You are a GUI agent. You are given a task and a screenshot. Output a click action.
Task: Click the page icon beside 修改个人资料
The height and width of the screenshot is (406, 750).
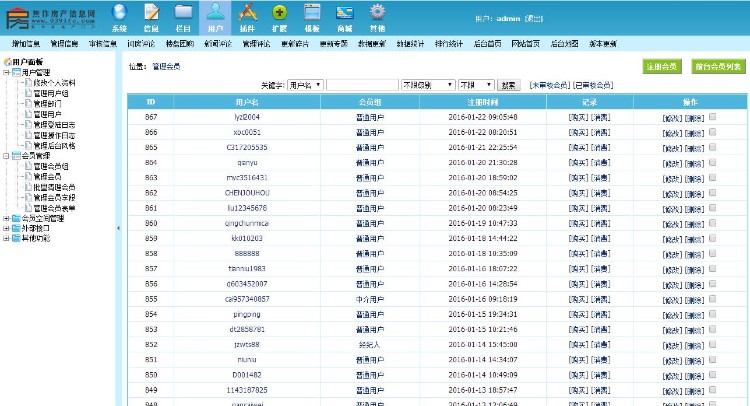coord(28,83)
